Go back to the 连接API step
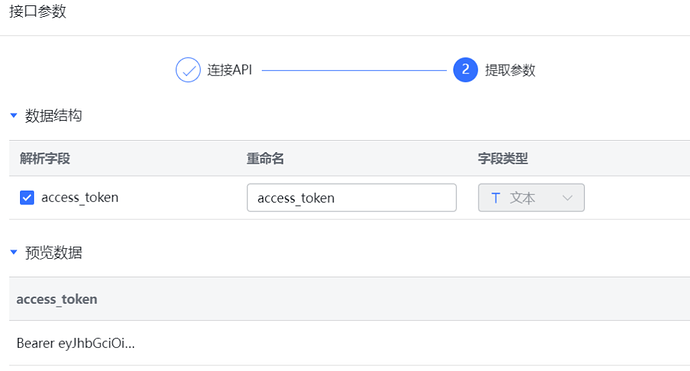690x371 pixels. click(x=230, y=70)
